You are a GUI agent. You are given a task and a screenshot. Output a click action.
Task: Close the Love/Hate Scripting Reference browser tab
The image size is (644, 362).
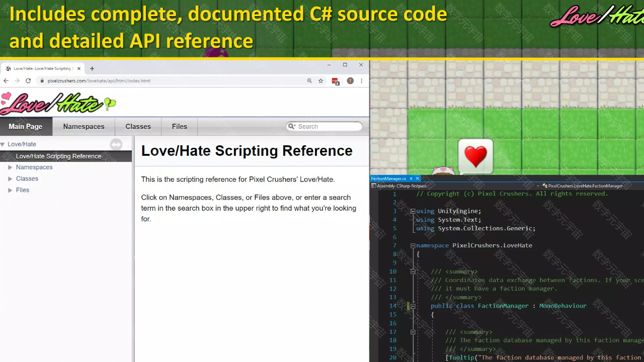pyautogui.click(x=79, y=68)
